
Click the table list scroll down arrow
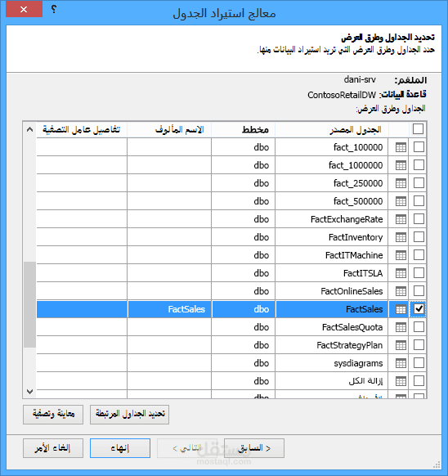click(29, 391)
